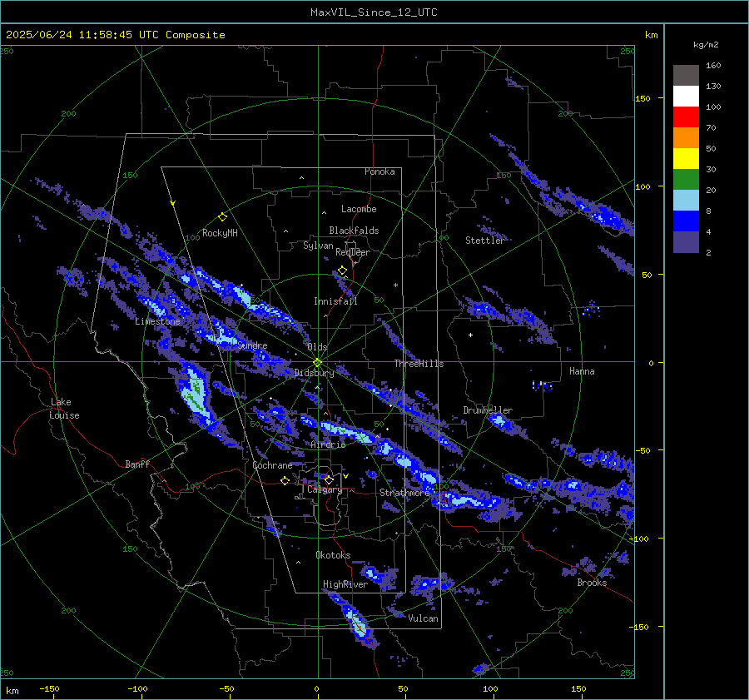Pick the white 100-130 legend swatch
Screen dimensions: 749x700
click(x=686, y=97)
